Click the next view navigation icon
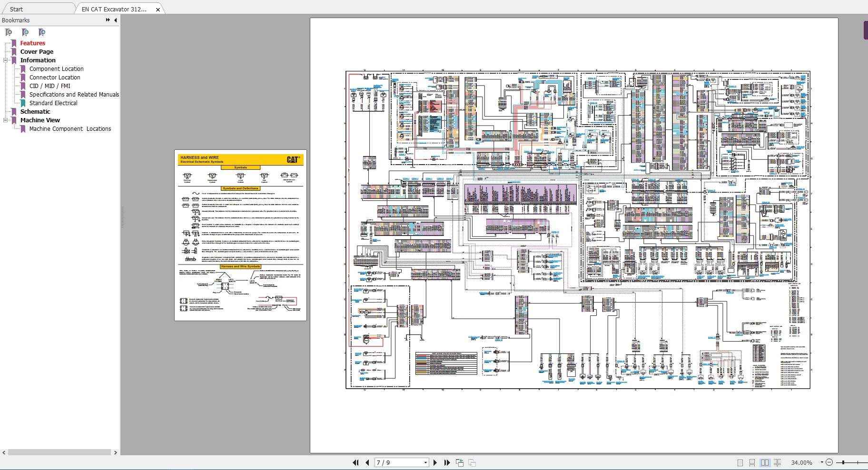Image resolution: width=868 pixels, height=470 pixels. 472,462
